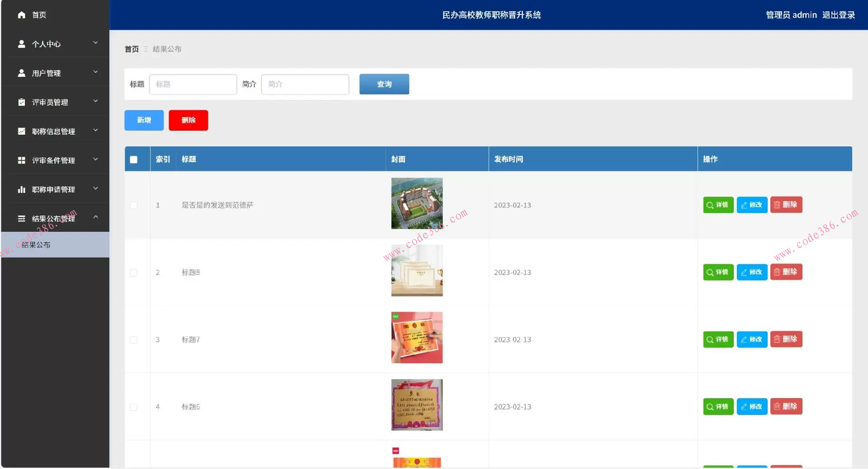Open the cover thumbnail for 标题7
Image resolution: width=868 pixels, height=469 pixels.
pos(416,338)
